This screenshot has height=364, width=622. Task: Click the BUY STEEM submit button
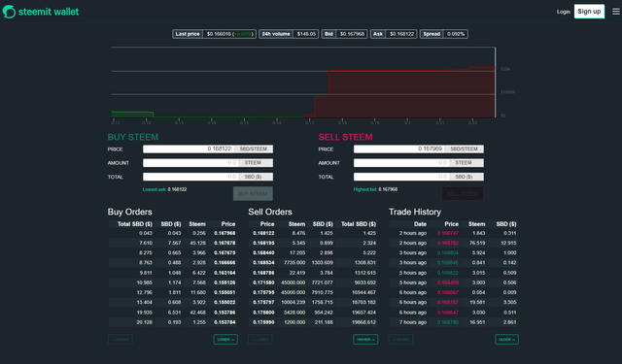point(253,194)
